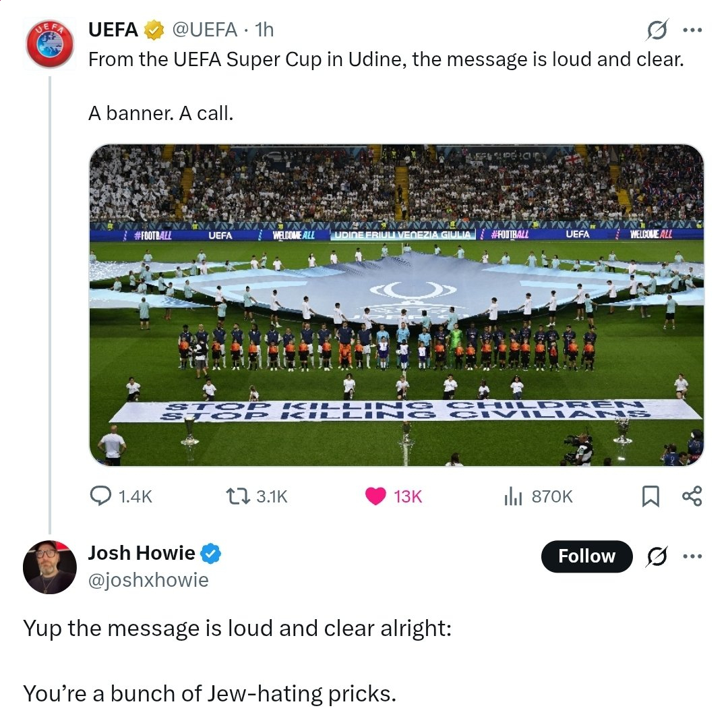Open the UEFA Super Cup banner photo

click(396, 305)
